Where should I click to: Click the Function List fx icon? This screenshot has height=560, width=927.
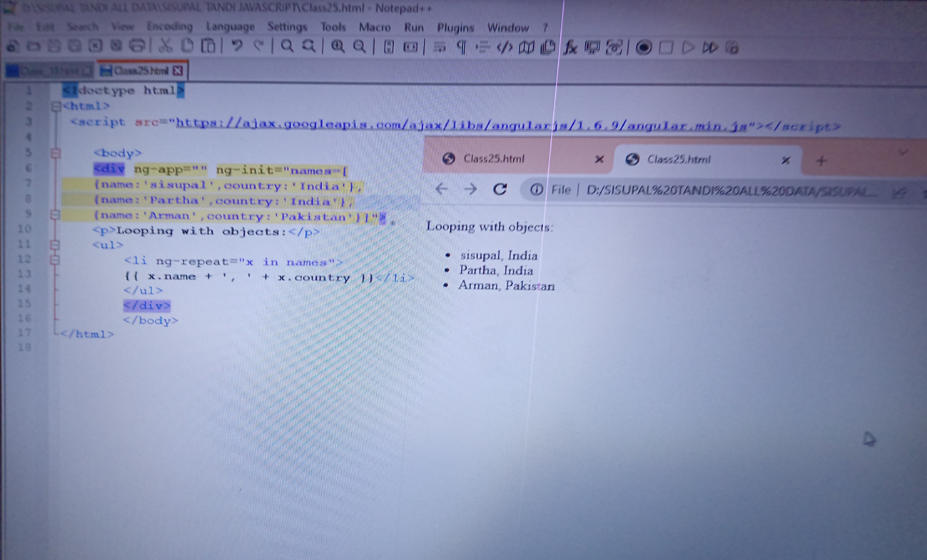(x=570, y=48)
